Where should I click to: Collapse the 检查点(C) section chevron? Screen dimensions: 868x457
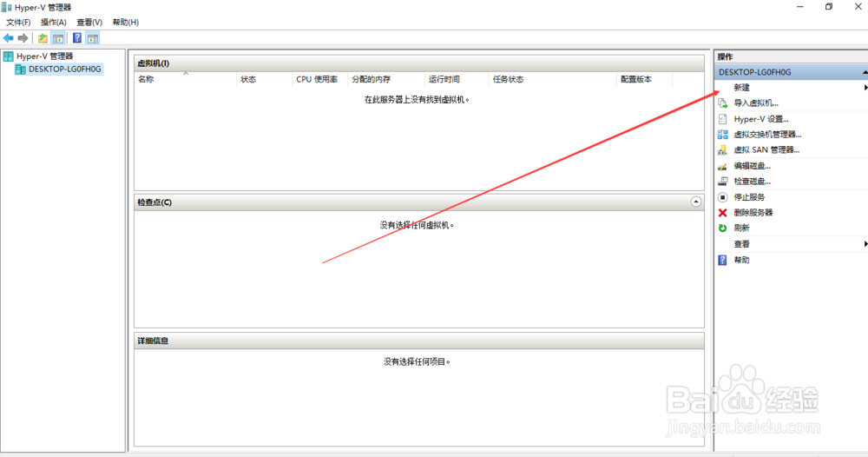(696, 202)
